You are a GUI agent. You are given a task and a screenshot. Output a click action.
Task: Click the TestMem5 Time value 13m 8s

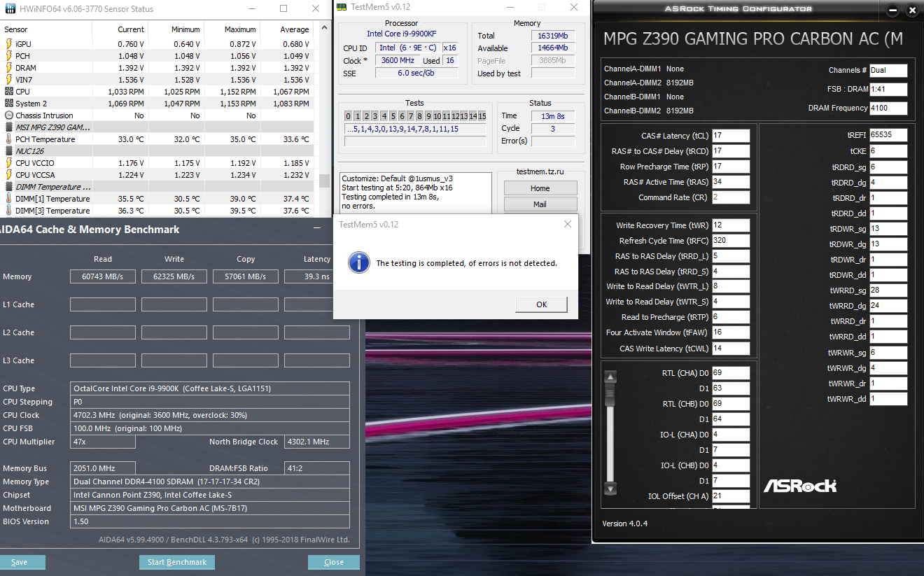553,116
